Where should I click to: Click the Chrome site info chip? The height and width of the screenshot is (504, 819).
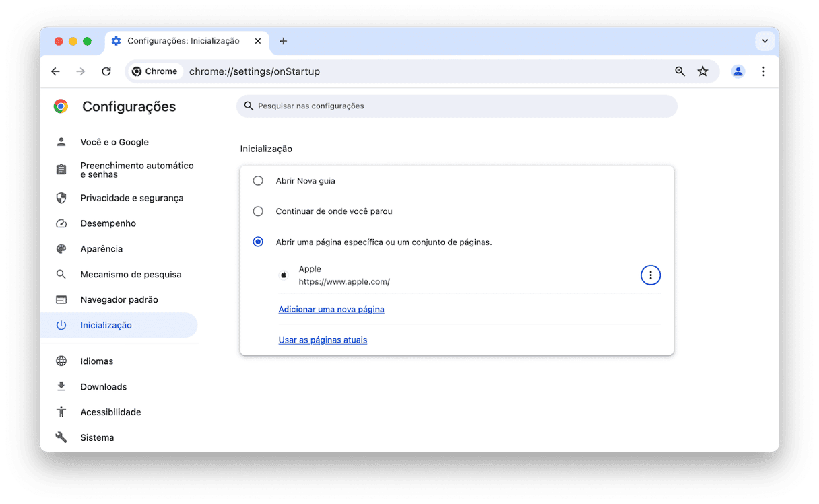point(156,71)
